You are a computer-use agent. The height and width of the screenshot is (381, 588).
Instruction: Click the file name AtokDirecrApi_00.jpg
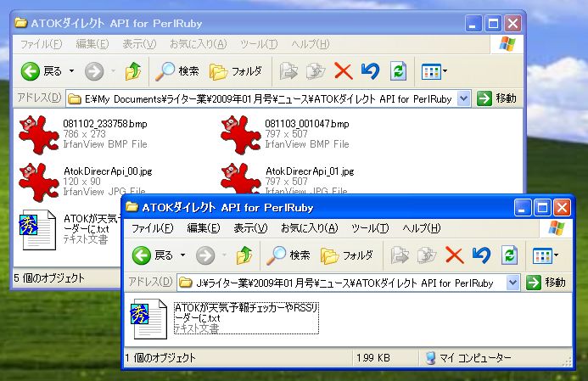pyautogui.click(x=108, y=171)
